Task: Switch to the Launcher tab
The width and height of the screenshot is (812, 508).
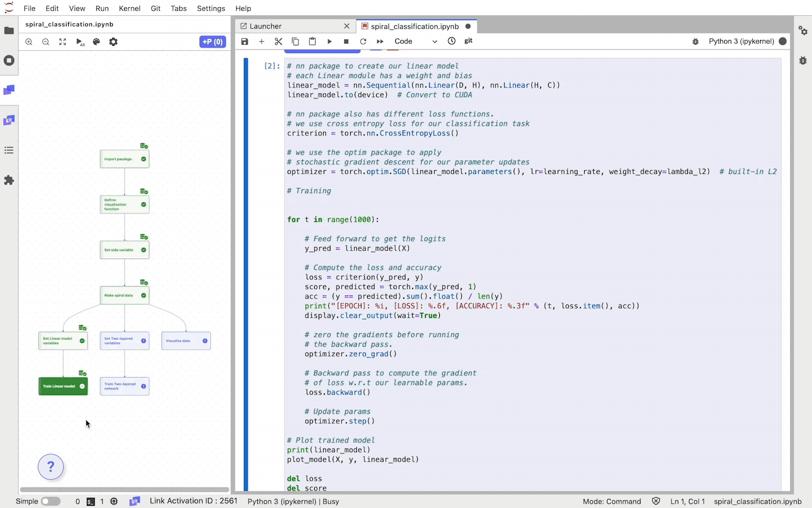Action: (266, 26)
